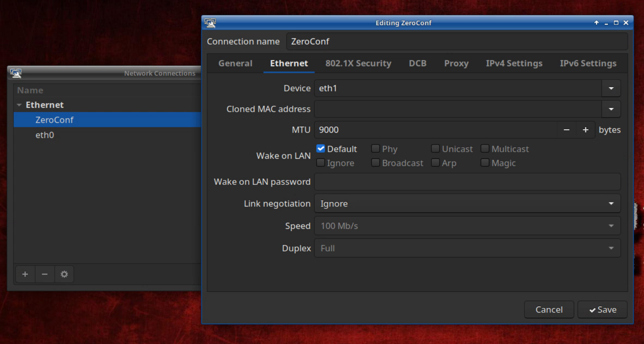Toggle the Broadcast Wake on LAN checkbox
644x344 pixels.
(375, 163)
